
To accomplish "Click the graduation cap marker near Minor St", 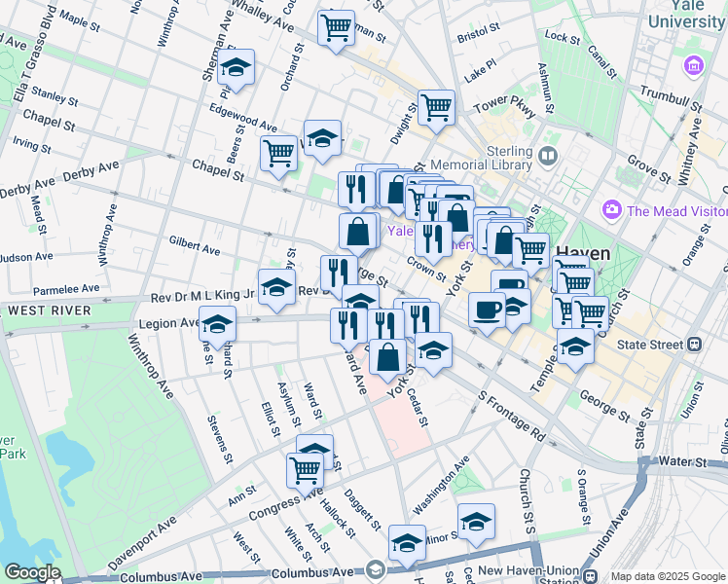I will click(476, 523).
